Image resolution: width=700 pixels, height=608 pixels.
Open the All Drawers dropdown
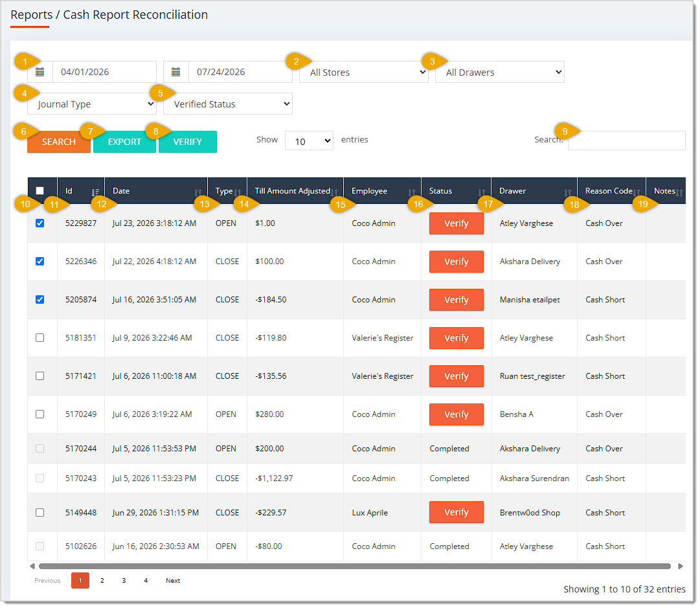[x=500, y=72]
